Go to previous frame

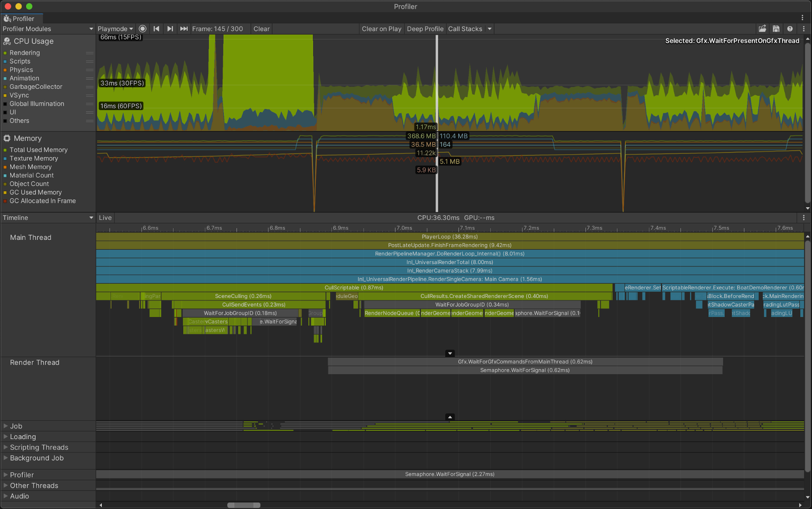coord(156,29)
